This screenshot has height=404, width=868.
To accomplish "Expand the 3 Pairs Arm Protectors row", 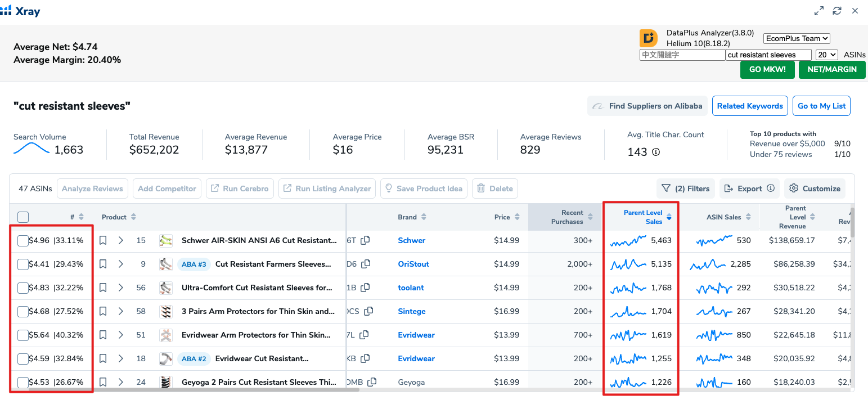I will [x=121, y=311].
